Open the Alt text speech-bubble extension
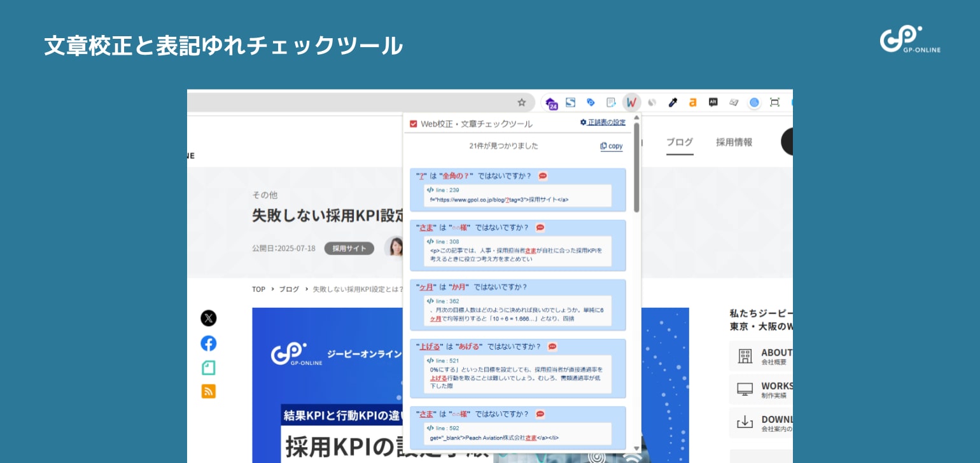This screenshot has height=463, width=980. (713, 102)
